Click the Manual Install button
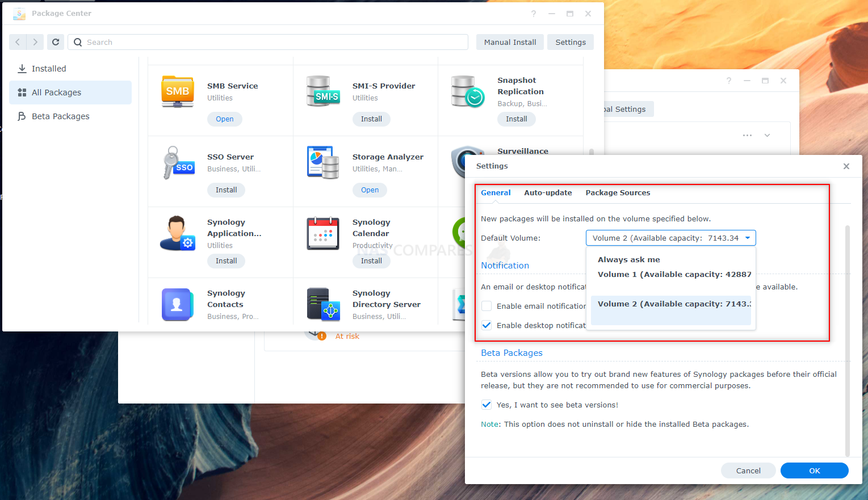 coord(510,42)
